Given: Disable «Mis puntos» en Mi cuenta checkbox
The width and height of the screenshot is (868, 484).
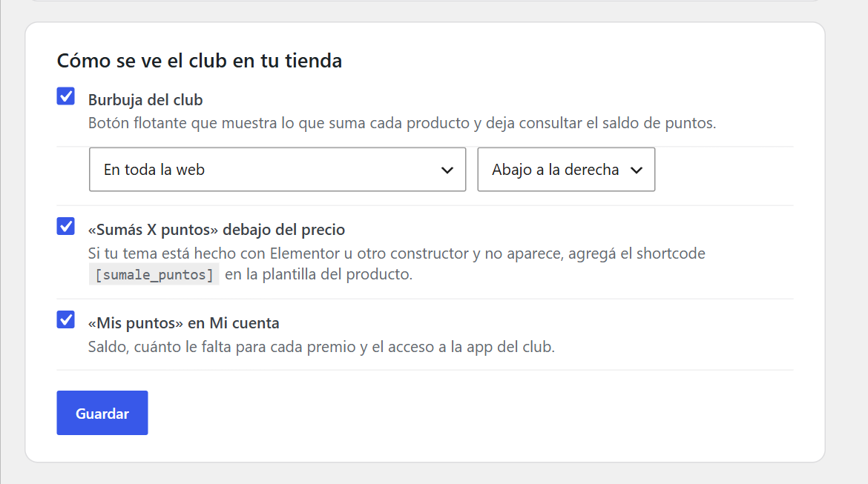Looking at the screenshot, I should pos(66,319).
